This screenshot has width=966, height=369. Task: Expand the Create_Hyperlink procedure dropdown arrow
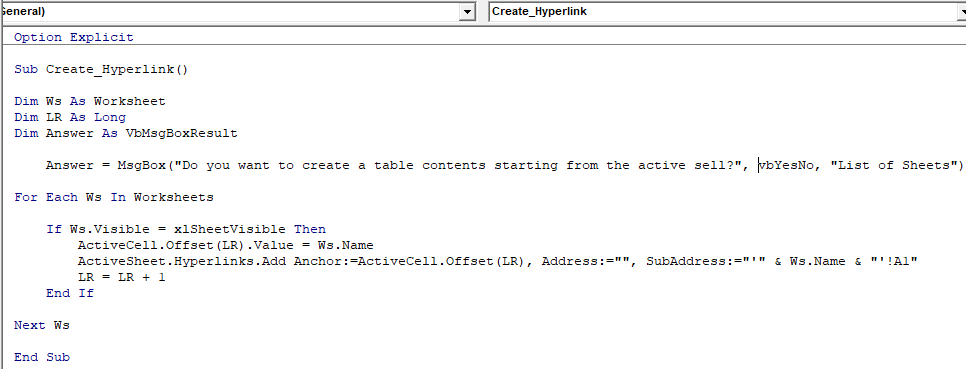[962, 12]
